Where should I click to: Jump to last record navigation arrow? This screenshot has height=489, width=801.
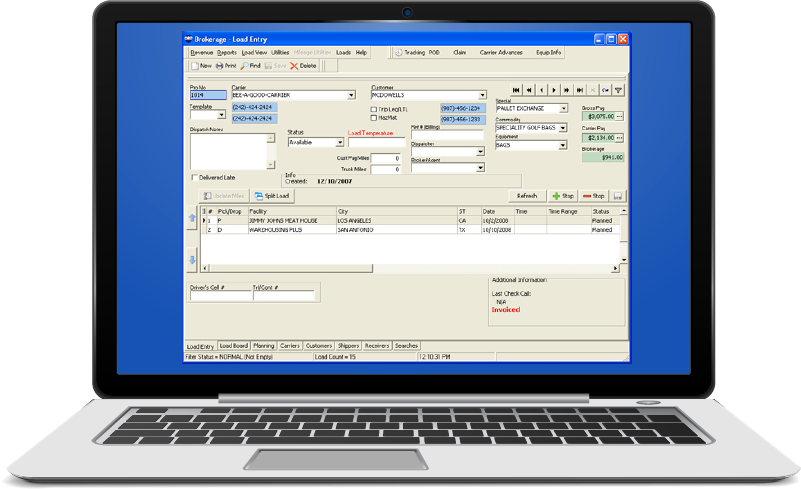[x=579, y=90]
